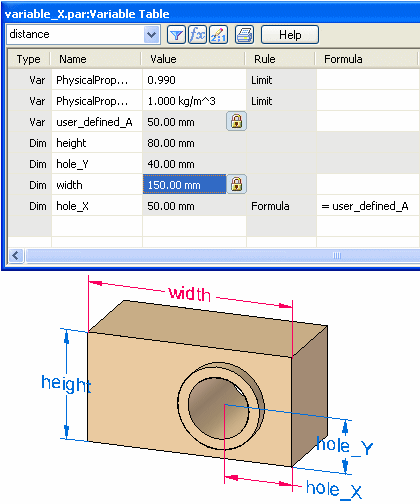Click the Filter funnel icon
Image resolution: width=420 pixels, height=504 pixels.
(x=176, y=34)
